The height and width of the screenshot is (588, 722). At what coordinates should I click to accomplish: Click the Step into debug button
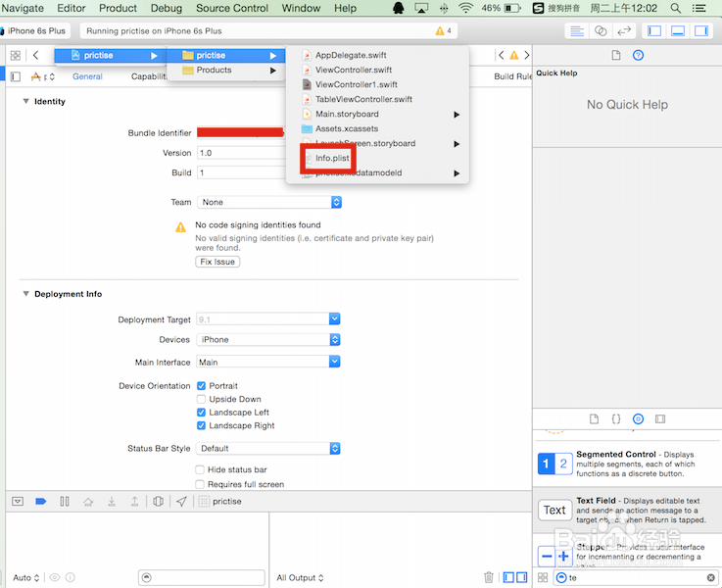(x=112, y=501)
